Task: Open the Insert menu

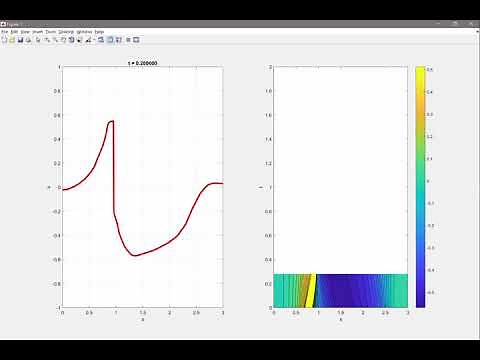Action: [x=38, y=32]
